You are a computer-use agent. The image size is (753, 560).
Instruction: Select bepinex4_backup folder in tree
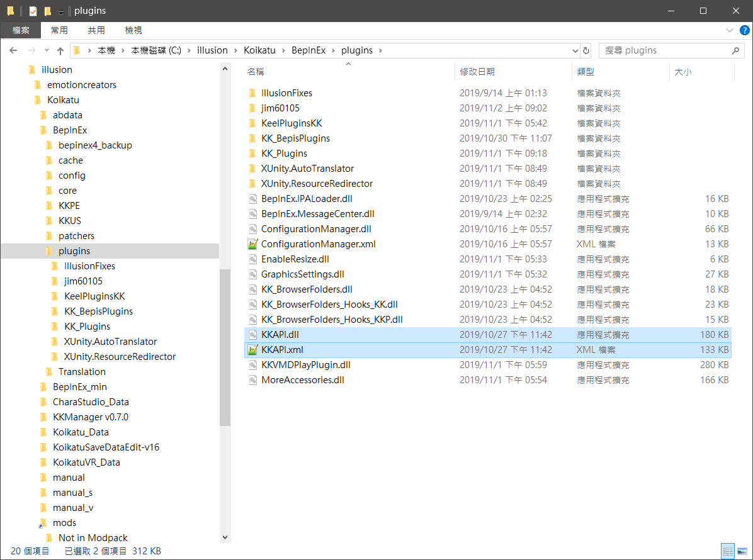[x=95, y=145]
